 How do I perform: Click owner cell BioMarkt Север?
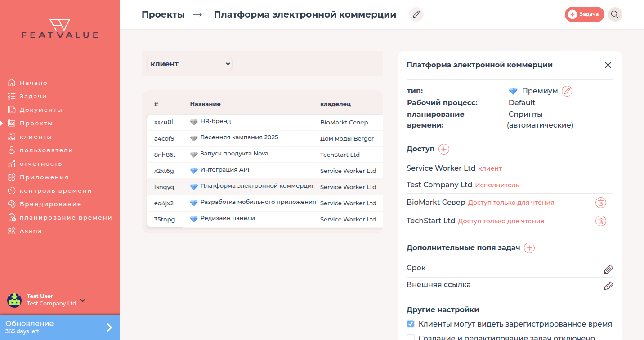pyautogui.click(x=344, y=122)
